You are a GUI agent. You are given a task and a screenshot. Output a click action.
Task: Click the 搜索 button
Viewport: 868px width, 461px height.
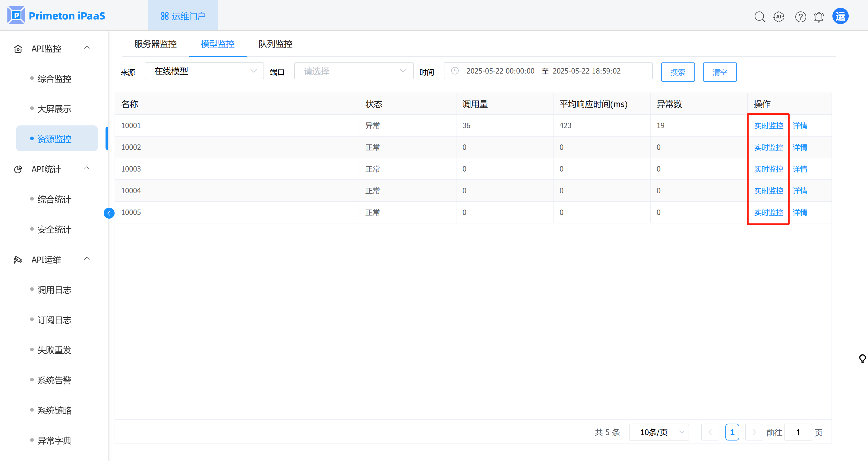(x=678, y=72)
